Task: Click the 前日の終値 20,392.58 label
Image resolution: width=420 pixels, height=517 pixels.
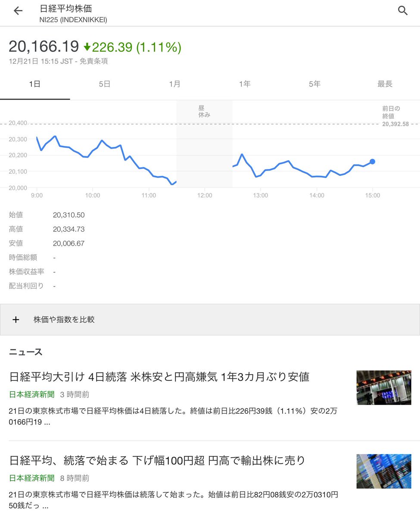Action: (395, 116)
